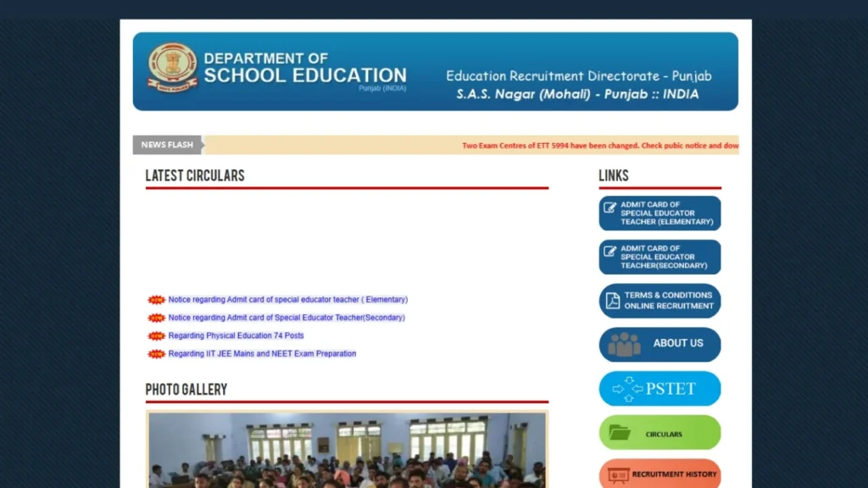This screenshot has width=868, height=488.
Task: Click the scrolling ETT 5994 news flash message
Action: 599,145
